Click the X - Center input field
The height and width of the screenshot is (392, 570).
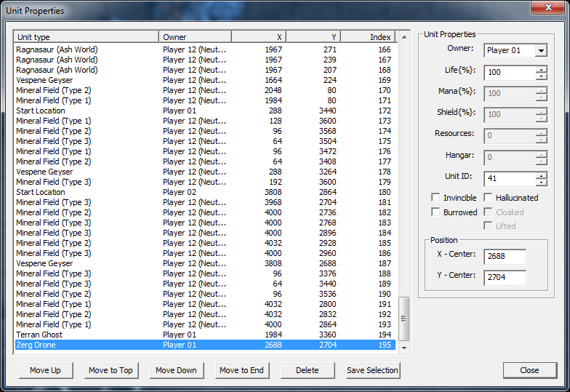tap(505, 255)
